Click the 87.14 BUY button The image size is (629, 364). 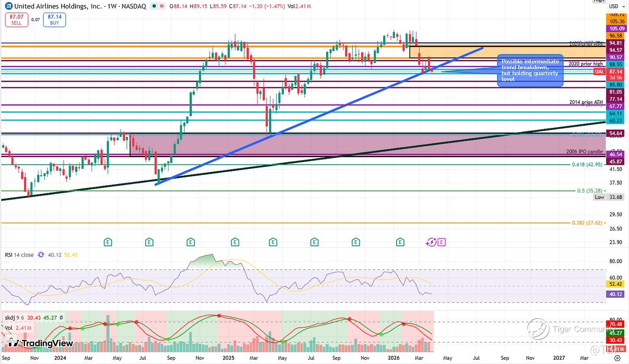[54, 20]
